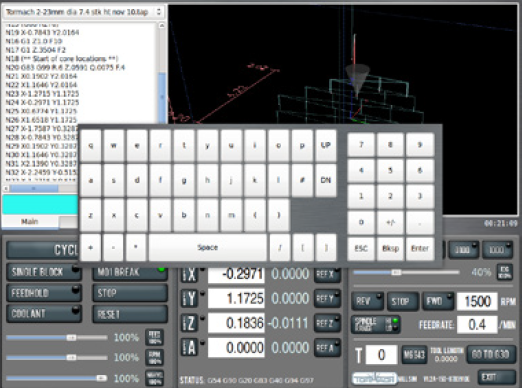This screenshot has width=522, height=388.
Task: Click the Exit button
Action: pyautogui.click(x=496, y=377)
